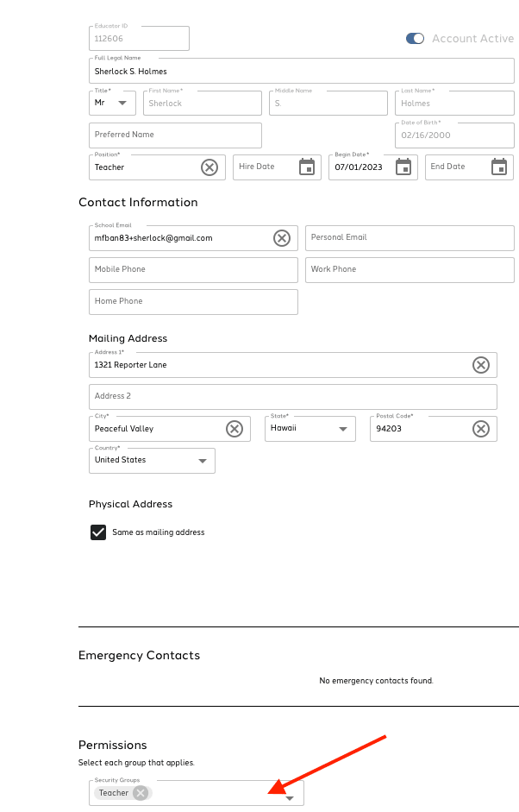
Task: Clear the Postal Code field
Action: click(481, 429)
